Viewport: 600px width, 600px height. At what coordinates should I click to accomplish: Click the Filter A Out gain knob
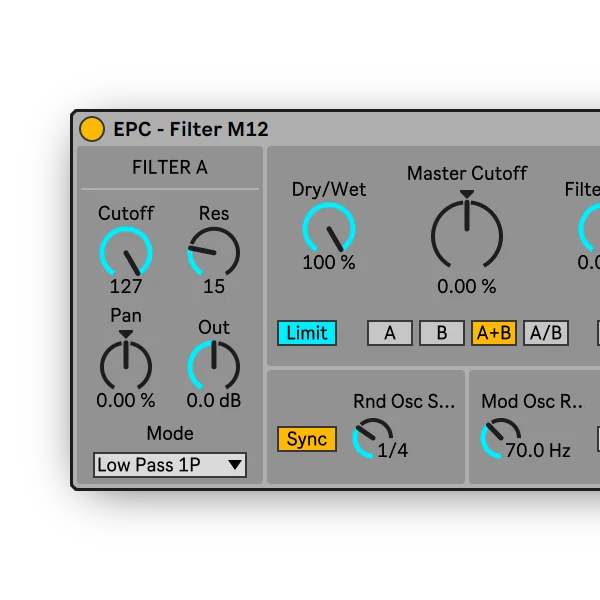(x=214, y=365)
